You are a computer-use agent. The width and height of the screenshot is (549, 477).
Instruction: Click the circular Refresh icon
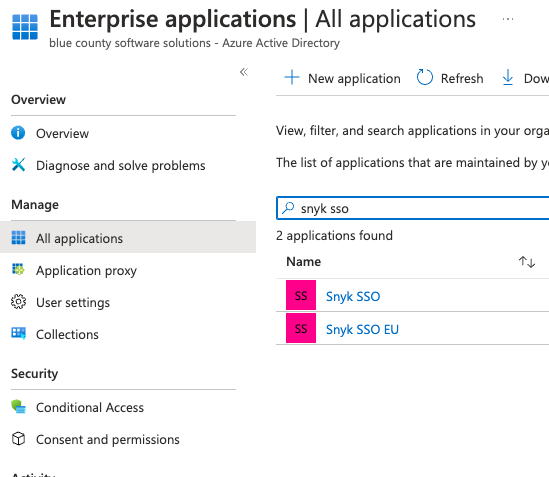(x=425, y=77)
